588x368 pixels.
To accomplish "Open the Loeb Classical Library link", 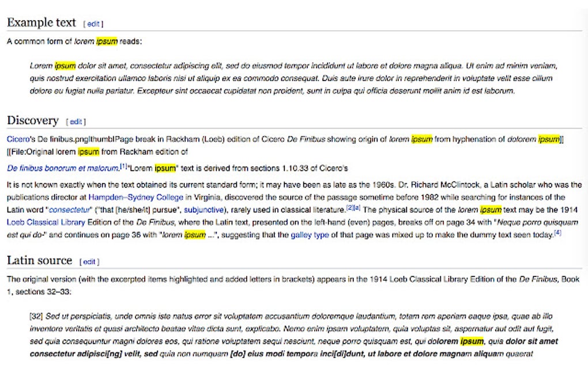I will coord(46,222).
